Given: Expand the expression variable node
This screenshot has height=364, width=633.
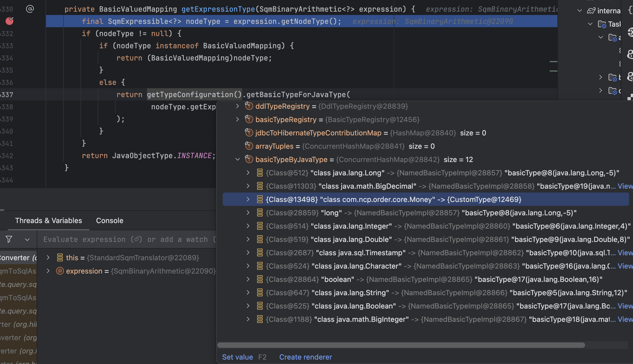Looking at the screenshot, I should (x=48, y=271).
